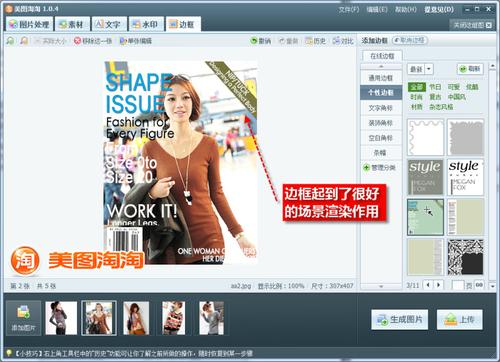Click the 添加图片 add image button

23,318
